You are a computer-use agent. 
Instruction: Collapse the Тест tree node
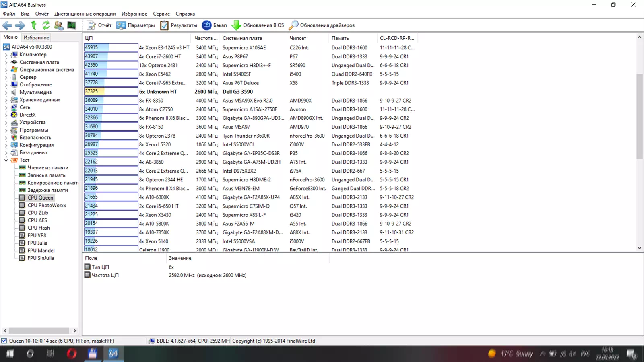(6, 160)
